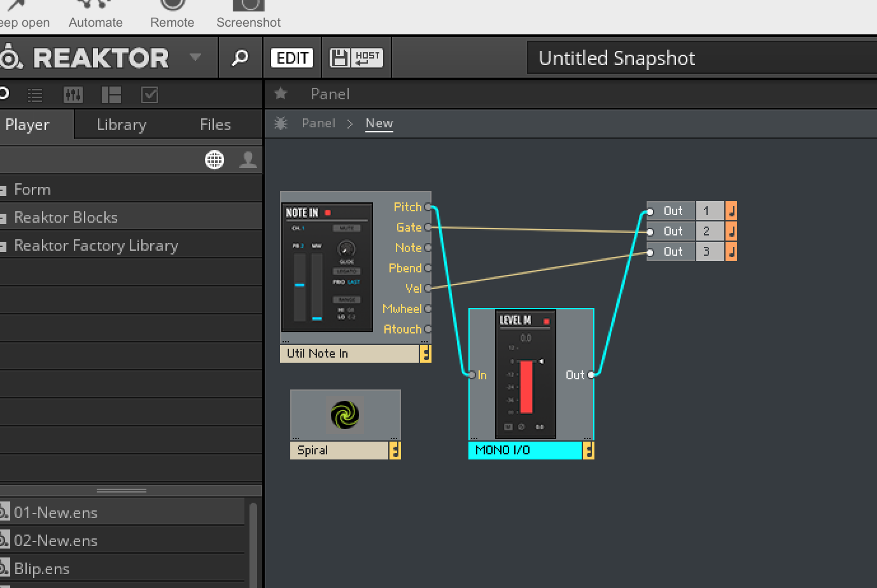Click the yellow note icon on Spiral block
Image resolution: width=877 pixels, height=588 pixels.
point(395,451)
